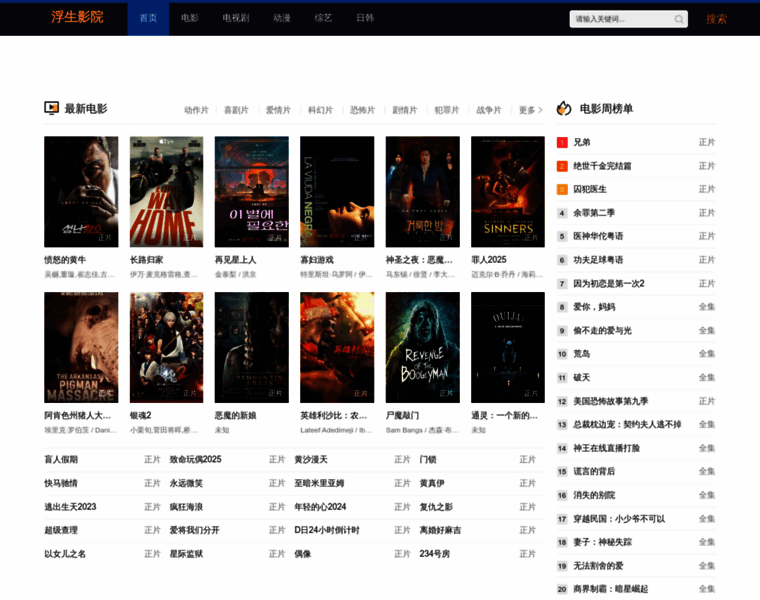Filter by 科幻片 category
This screenshot has width=760, height=600.
click(320, 110)
